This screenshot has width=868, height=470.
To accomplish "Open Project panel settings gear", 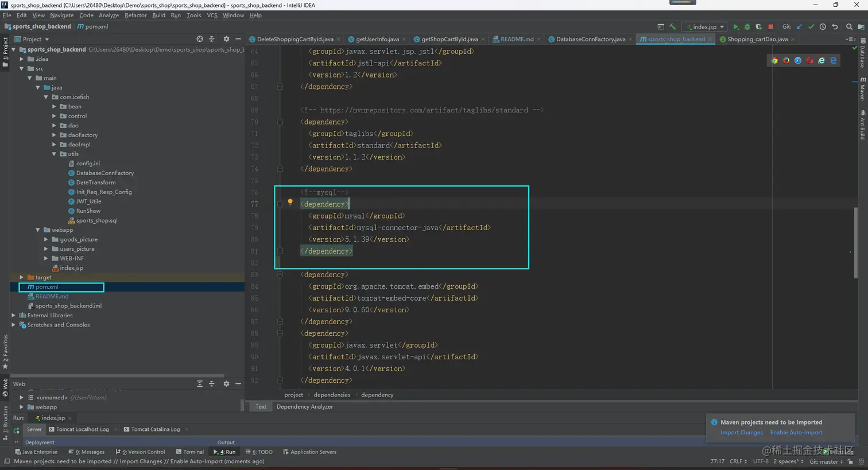I will (x=226, y=39).
